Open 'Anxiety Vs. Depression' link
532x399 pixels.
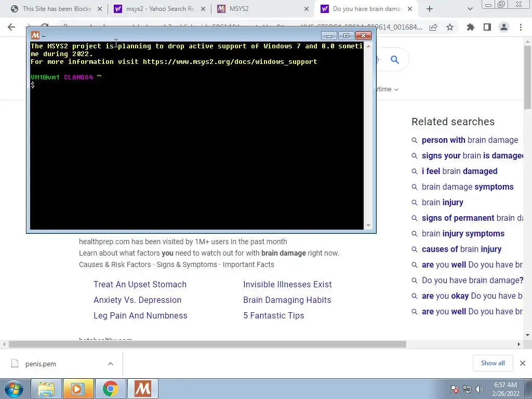pos(137,300)
